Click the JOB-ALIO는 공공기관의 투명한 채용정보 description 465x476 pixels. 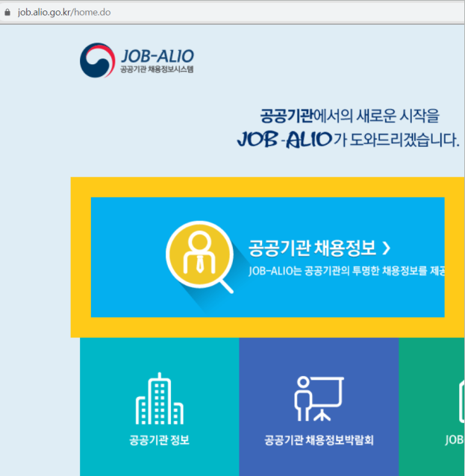[346, 271]
